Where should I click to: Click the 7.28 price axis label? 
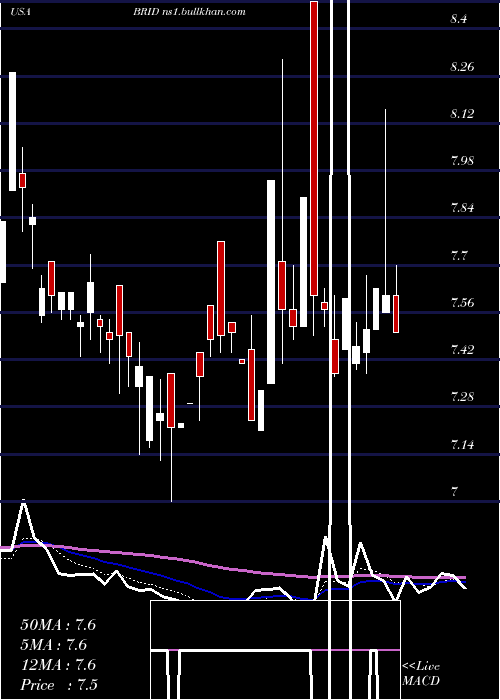[x=462, y=396]
